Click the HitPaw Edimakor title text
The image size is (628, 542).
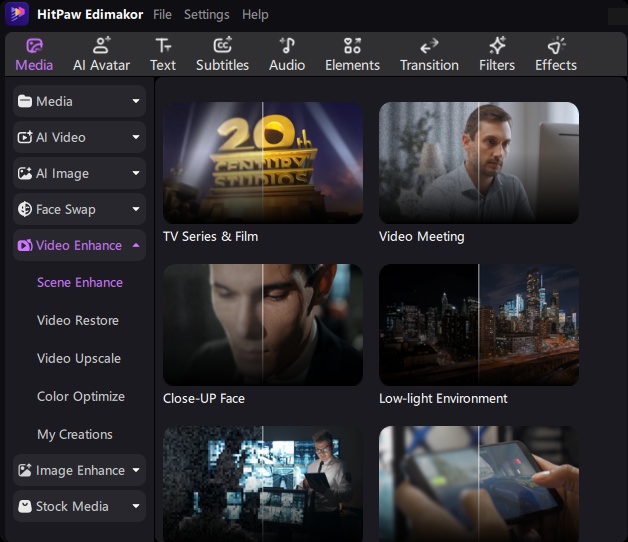coord(90,14)
